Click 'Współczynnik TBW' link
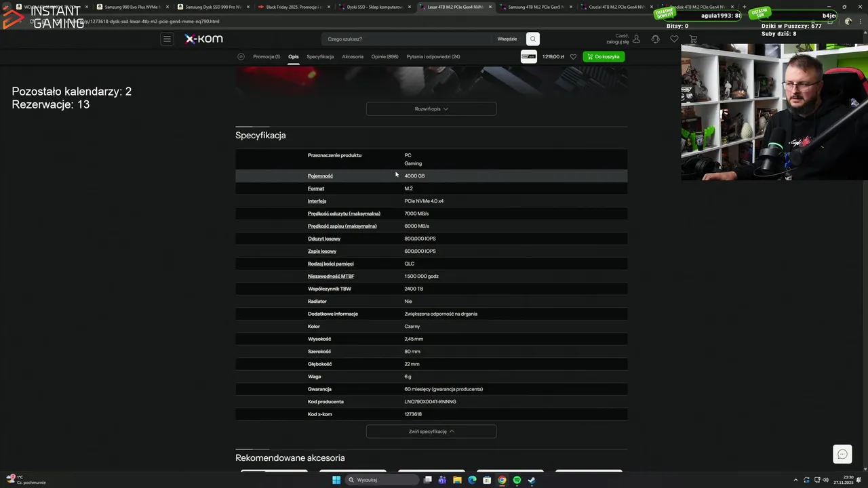 click(x=330, y=289)
